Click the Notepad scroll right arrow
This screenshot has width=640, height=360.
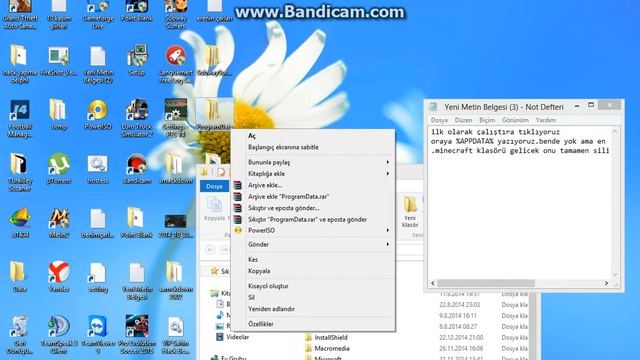coord(606,283)
